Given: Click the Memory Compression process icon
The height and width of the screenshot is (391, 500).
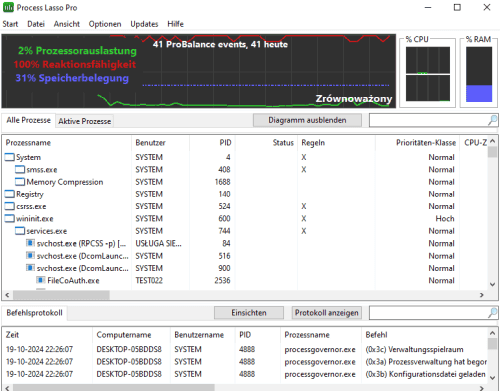Looking at the screenshot, I should (x=20, y=182).
